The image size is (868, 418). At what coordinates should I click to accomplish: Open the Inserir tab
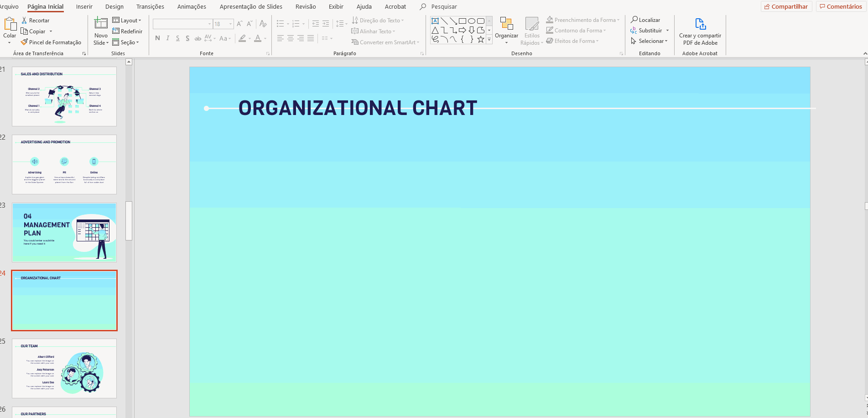point(84,6)
